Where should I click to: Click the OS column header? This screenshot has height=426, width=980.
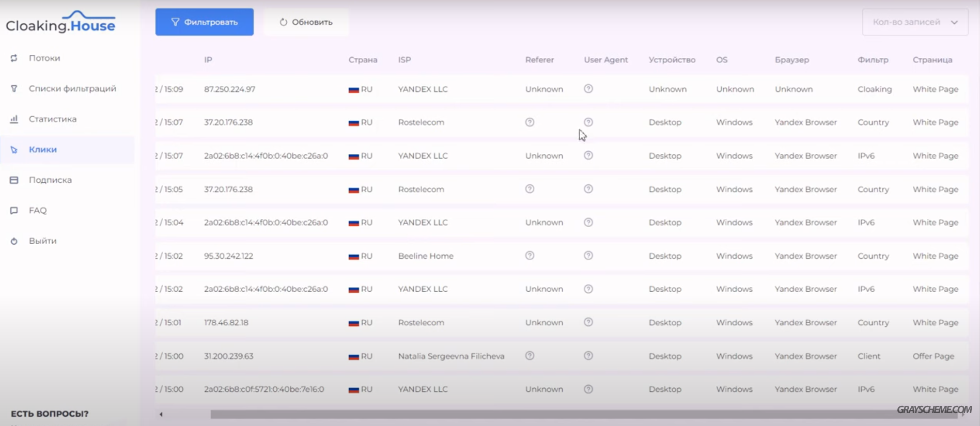click(722, 59)
